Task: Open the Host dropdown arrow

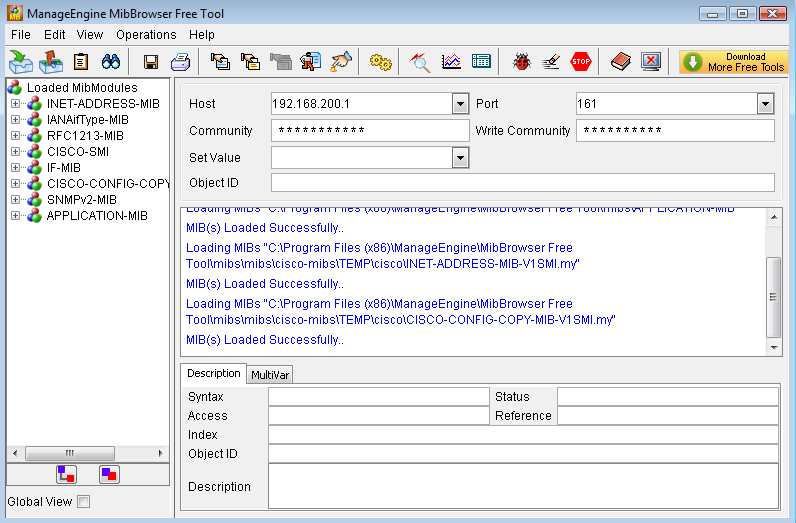Action: click(x=460, y=104)
